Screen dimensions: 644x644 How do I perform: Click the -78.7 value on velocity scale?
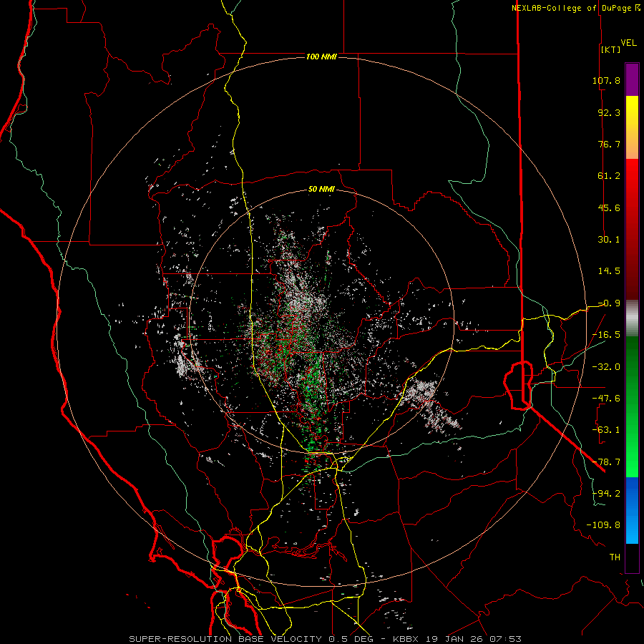[606, 462]
